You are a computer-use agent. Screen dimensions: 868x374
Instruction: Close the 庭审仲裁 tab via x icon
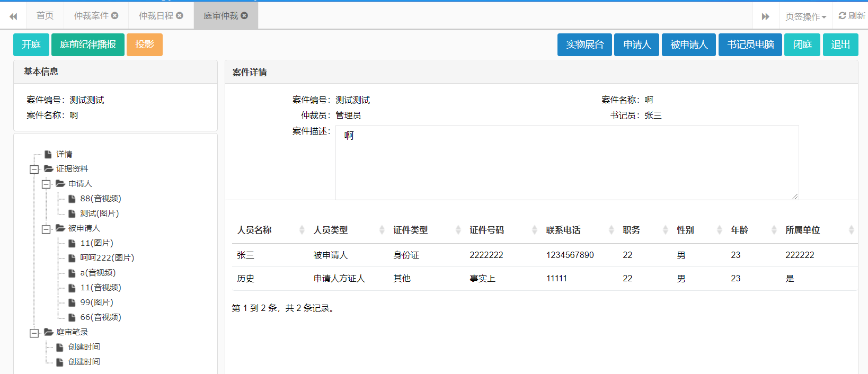[x=244, y=16]
